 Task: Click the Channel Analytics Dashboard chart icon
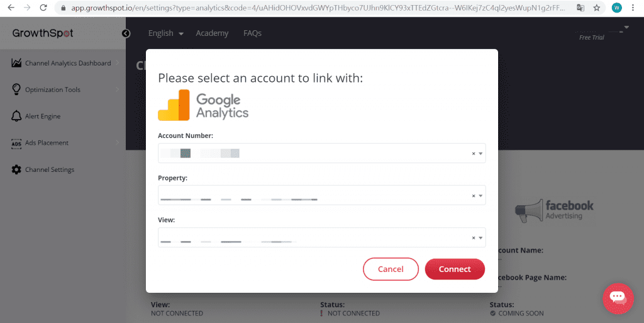[x=16, y=63]
